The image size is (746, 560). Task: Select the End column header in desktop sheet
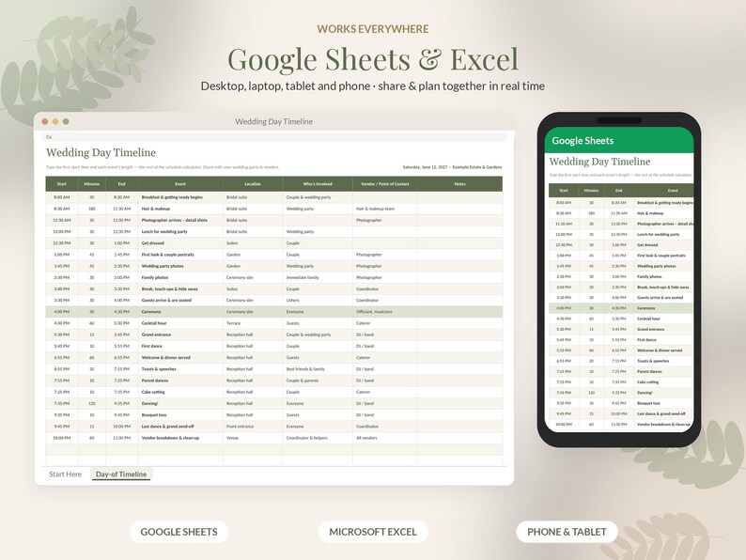tap(122, 183)
